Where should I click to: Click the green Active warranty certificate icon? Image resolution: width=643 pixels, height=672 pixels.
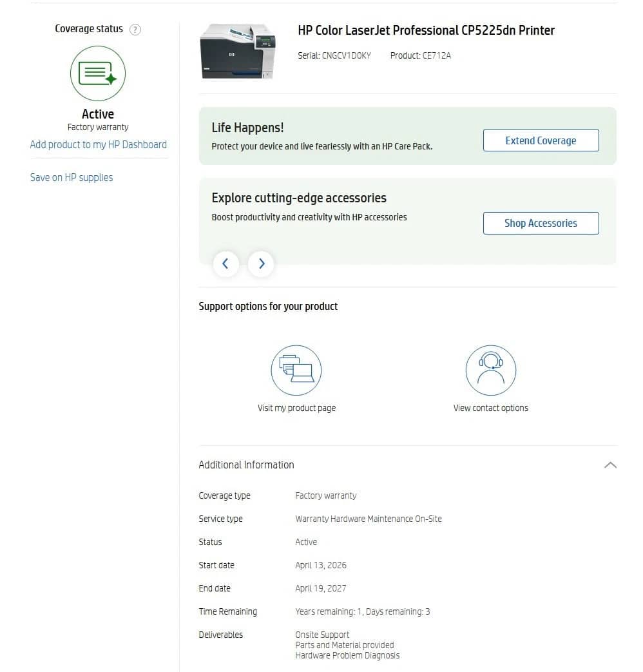coord(98,73)
